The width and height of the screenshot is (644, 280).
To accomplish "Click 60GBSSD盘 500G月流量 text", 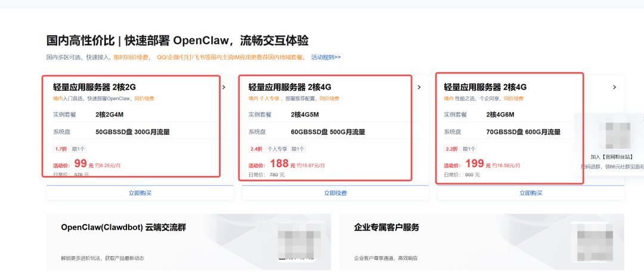I will click(328, 132).
